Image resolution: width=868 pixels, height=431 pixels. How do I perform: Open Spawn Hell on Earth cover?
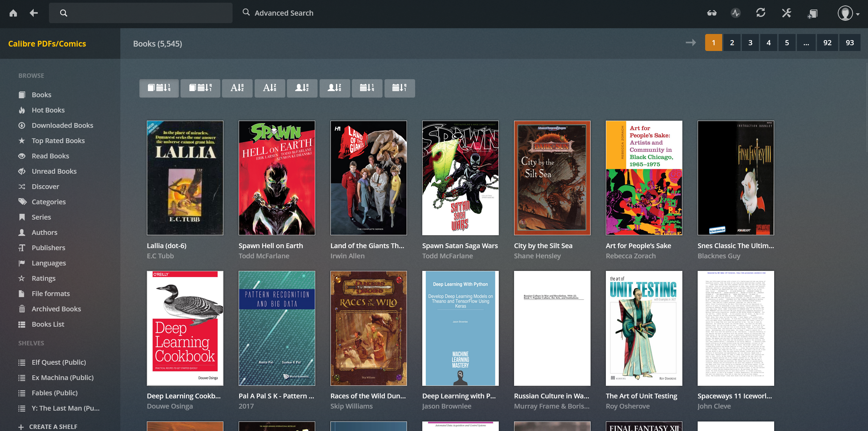point(277,178)
